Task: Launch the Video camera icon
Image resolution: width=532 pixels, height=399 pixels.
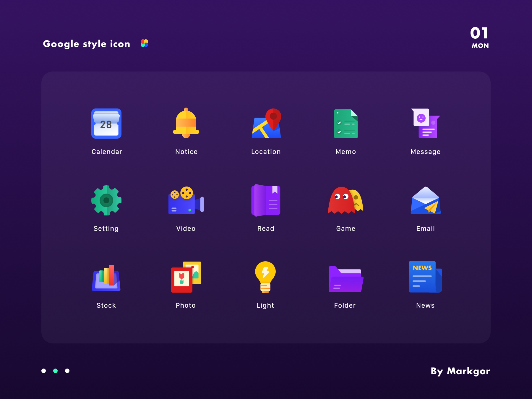Action: click(186, 200)
